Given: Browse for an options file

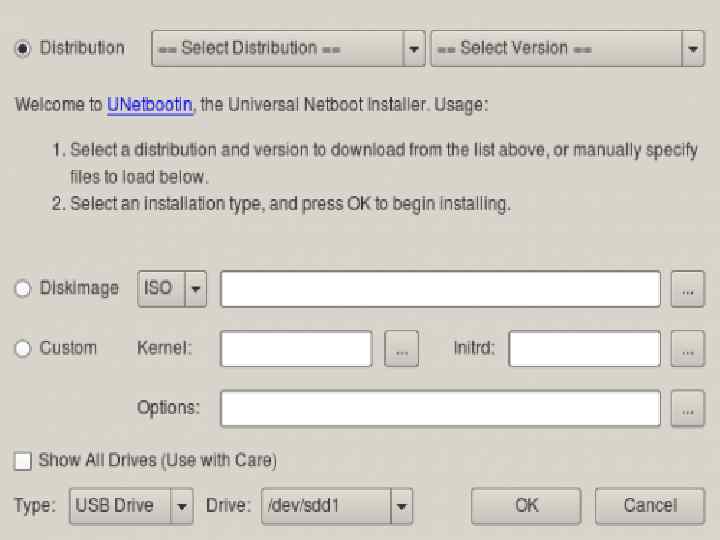Looking at the screenshot, I should (x=687, y=409).
